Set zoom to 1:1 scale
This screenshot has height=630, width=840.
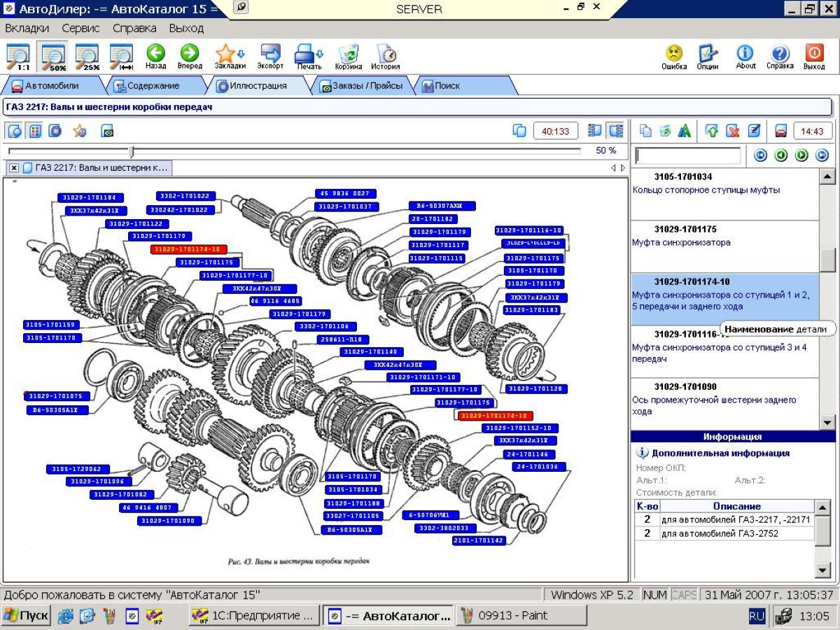tap(18, 57)
